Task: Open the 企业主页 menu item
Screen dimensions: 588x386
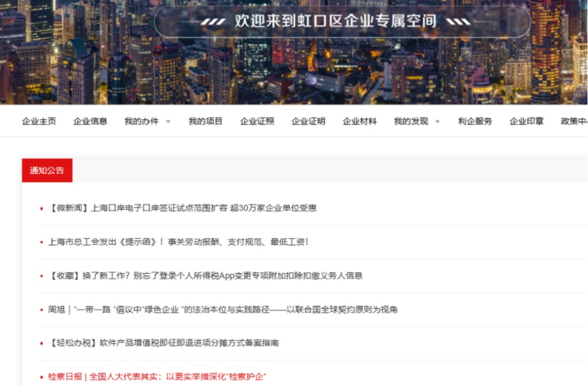Action: [39, 121]
